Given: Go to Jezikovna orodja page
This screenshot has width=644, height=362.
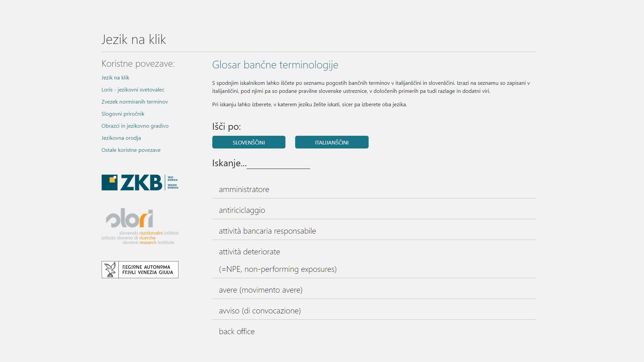Looking at the screenshot, I should point(121,138).
